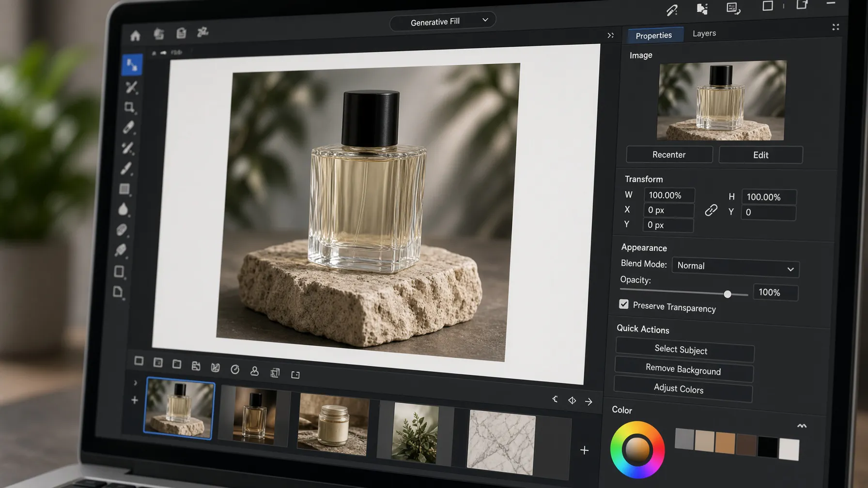Go to the Home icon
Image resolution: width=868 pixels, height=488 pixels.
coord(135,35)
